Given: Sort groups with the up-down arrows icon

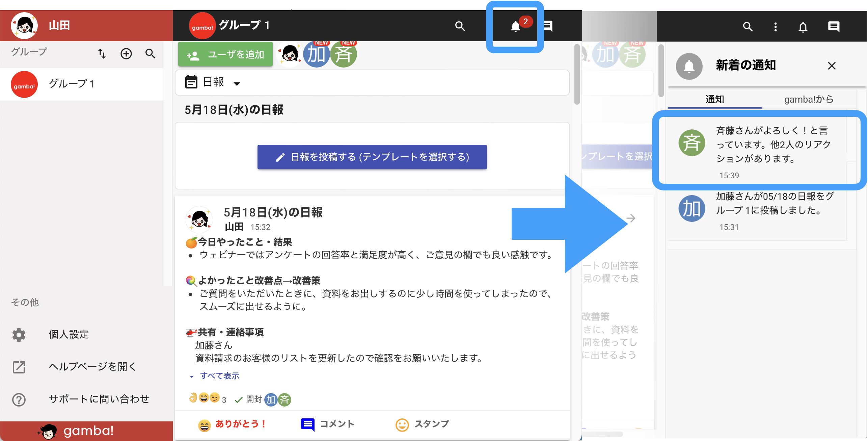Looking at the screenshot, I should click(x=102, y=54).
